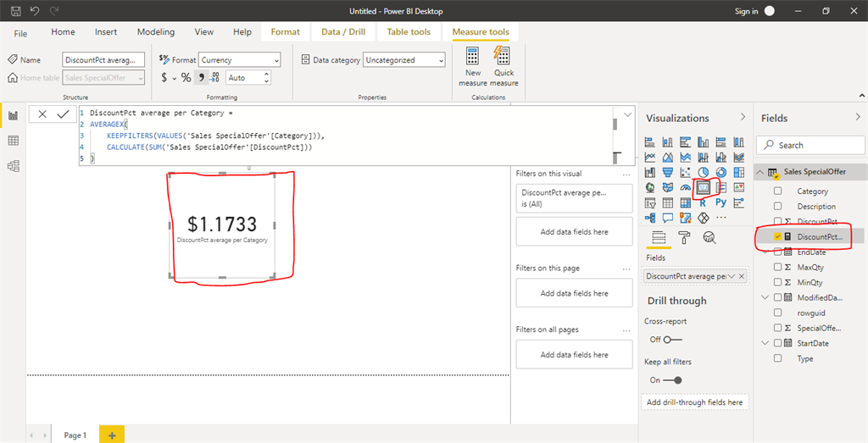Screen dimensions: 868x443
Task: Open the Format paint roller tab
Action: [685, 238]
